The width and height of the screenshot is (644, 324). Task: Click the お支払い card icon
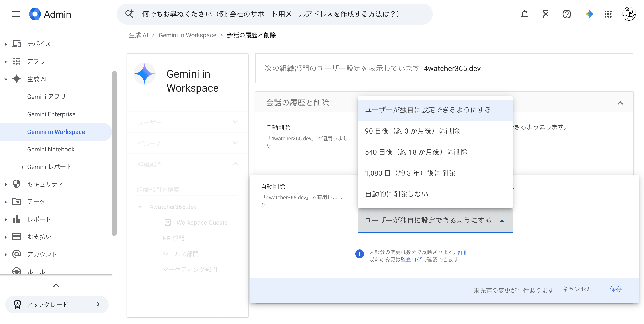point(17,237)
